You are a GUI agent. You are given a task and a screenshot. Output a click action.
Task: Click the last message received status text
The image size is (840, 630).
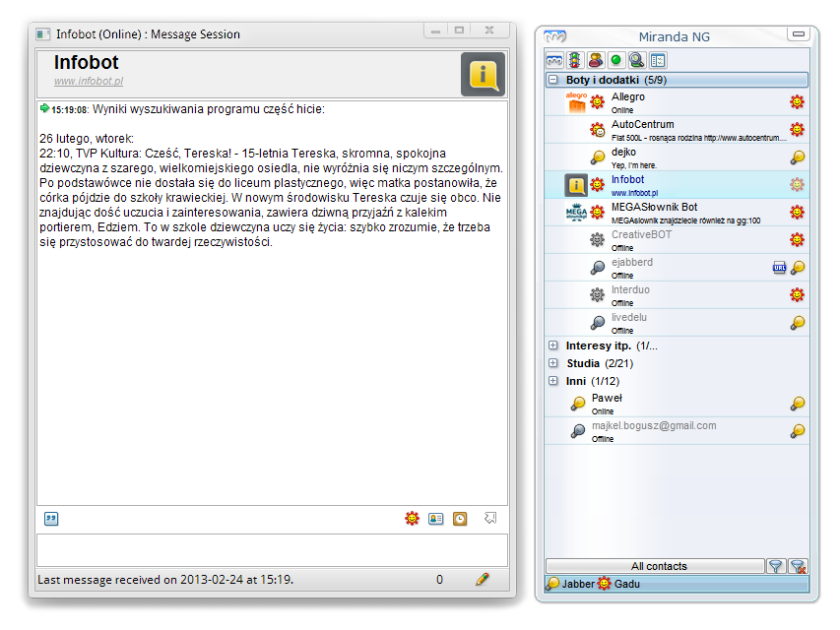[165, 580]
